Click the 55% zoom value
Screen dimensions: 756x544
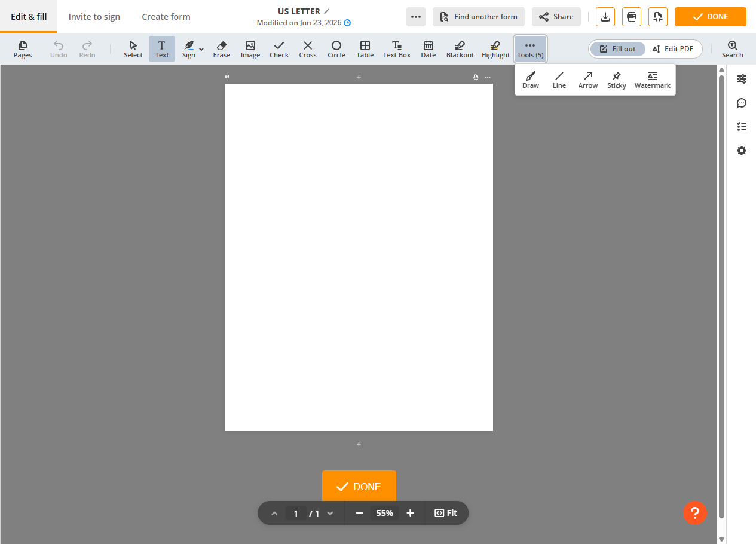tap(385, 513)
